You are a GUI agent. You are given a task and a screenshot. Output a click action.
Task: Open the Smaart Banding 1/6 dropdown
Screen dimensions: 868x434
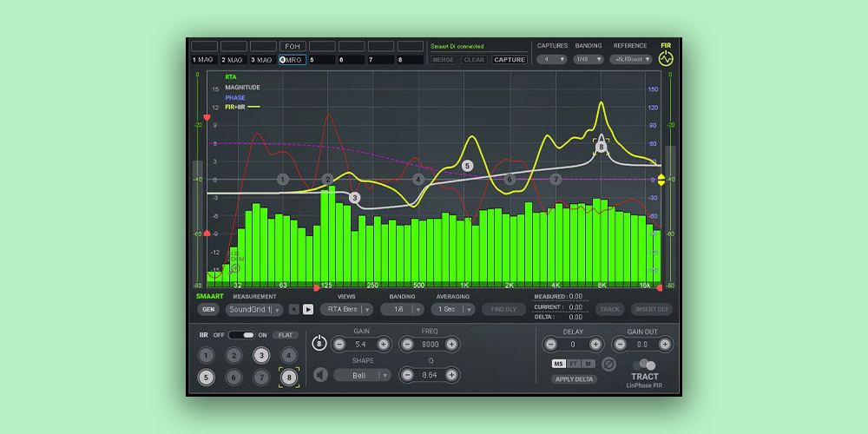click(x=402, y=310)
